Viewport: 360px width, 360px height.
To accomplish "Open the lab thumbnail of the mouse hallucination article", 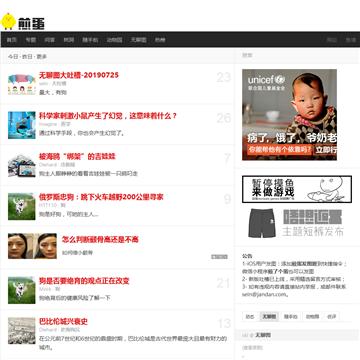I will click(22, 125).
